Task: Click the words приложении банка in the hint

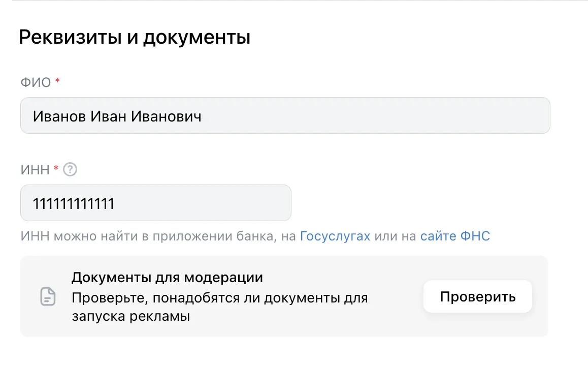Action: [214, 236]
